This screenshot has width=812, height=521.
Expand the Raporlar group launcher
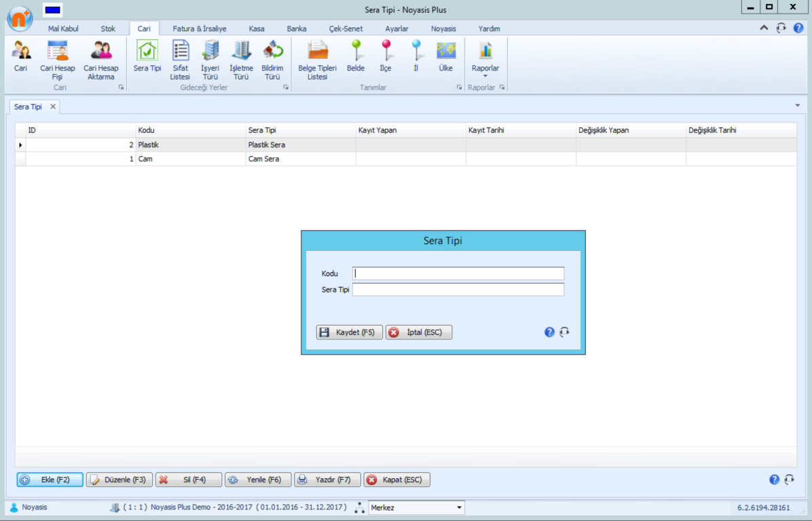[502, 88]
